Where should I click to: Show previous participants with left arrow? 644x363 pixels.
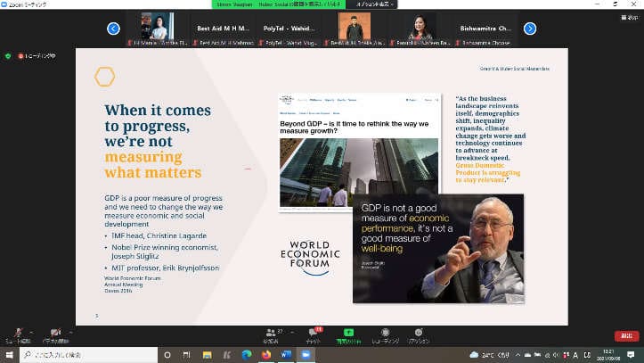[x=113, y=29]
